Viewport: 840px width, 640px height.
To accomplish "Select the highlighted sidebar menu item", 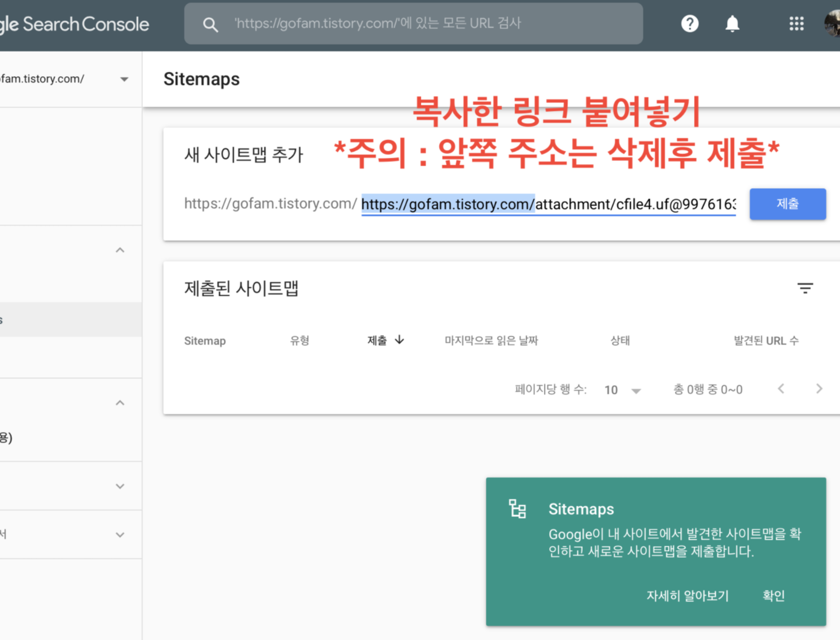I will click(x=71, y=320).
